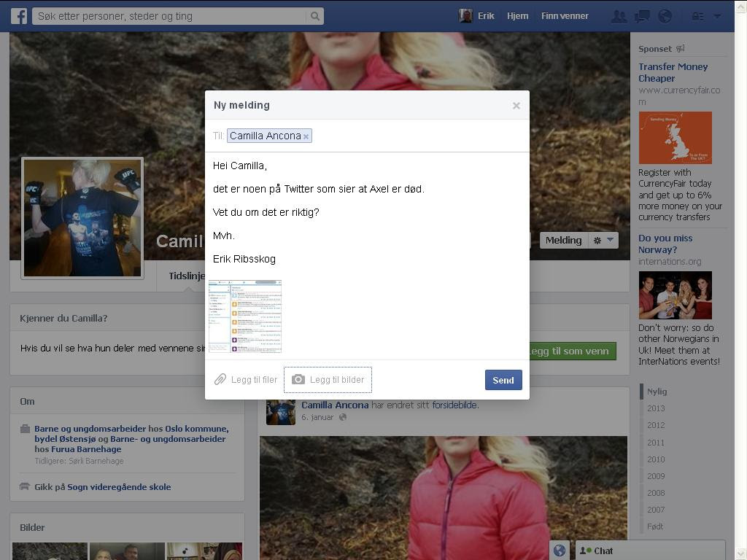Click the Send button
Screen dimensions: 747x560
click(x=503, y=380)
